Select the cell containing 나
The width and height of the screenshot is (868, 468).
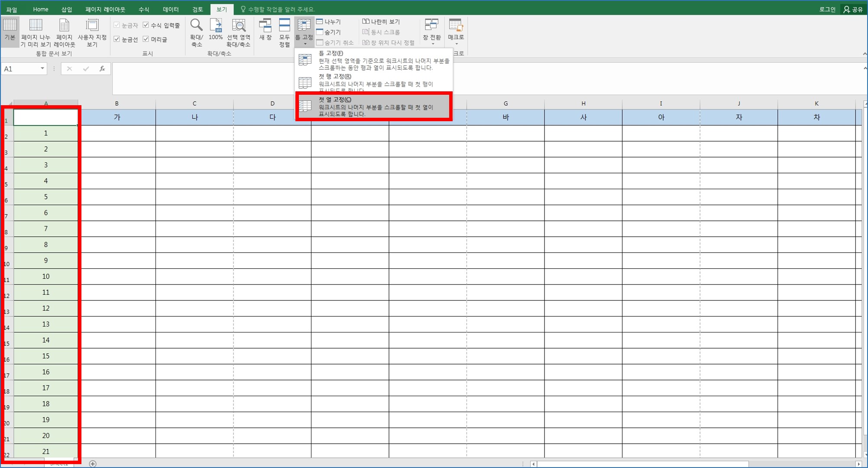pos(194,117)
